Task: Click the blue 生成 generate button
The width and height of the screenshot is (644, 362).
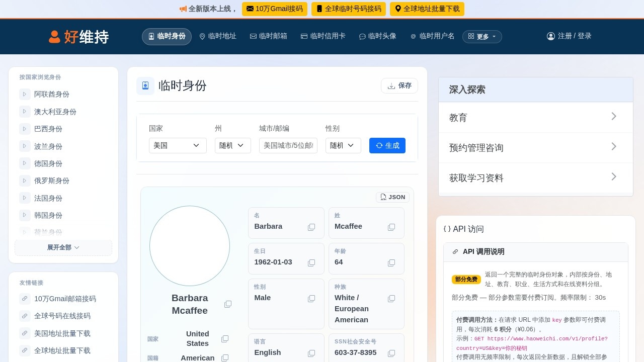Action: [387, 145]
